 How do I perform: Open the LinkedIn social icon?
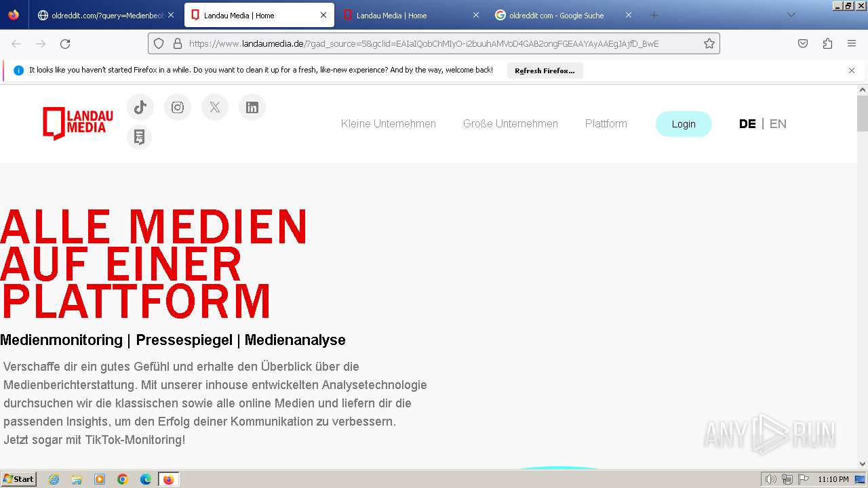point(252,107)
